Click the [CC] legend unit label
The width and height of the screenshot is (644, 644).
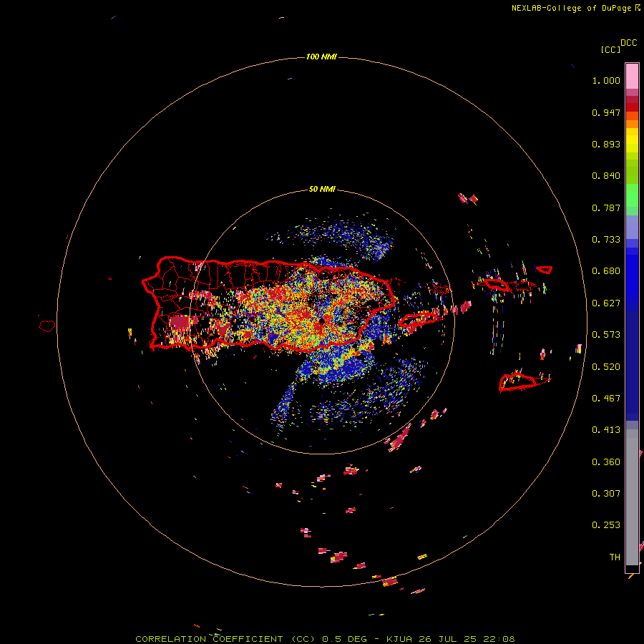610,49
